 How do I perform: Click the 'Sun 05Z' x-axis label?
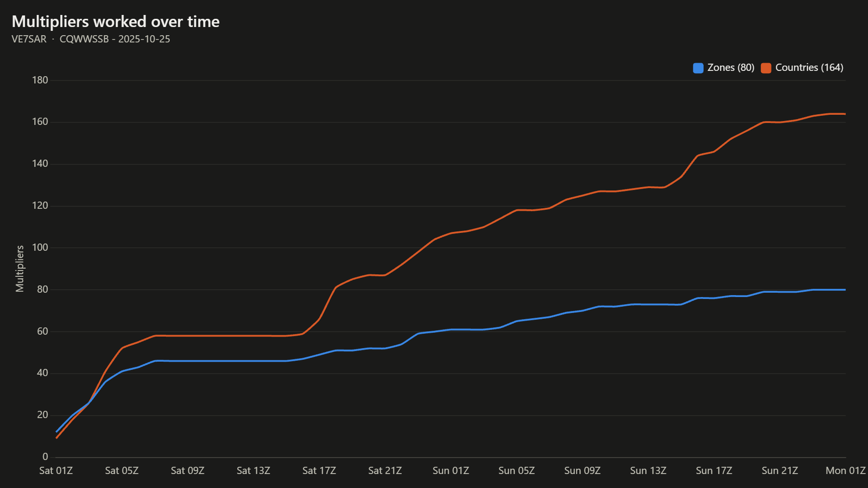(x=516, y=471)
